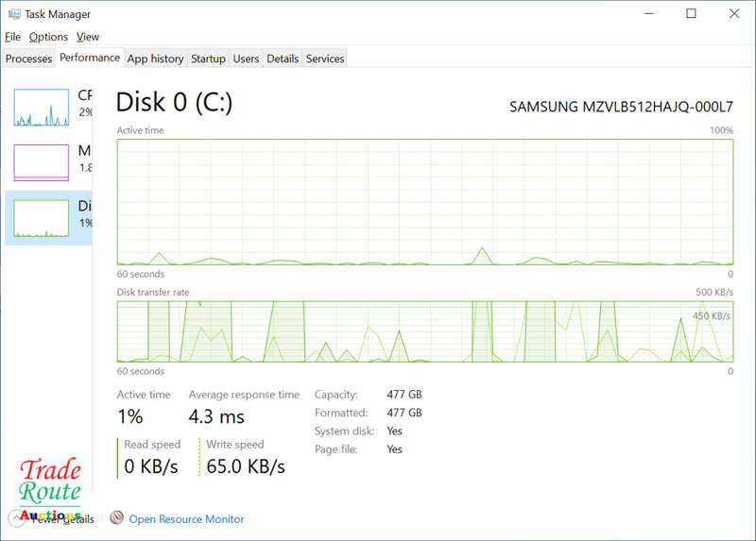Switch to the Users tab
The image size is (756, 541).
pyautogui.click(x=246, y=59)
